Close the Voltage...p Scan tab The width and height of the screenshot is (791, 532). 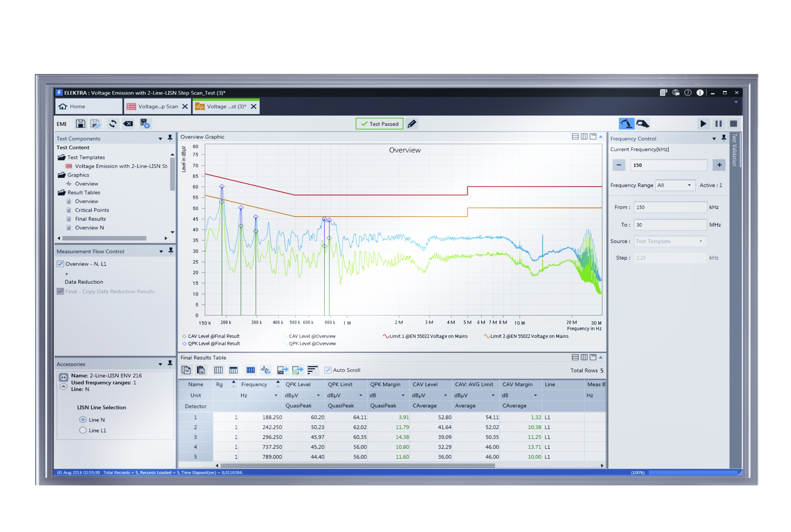(x=185, y=106)
